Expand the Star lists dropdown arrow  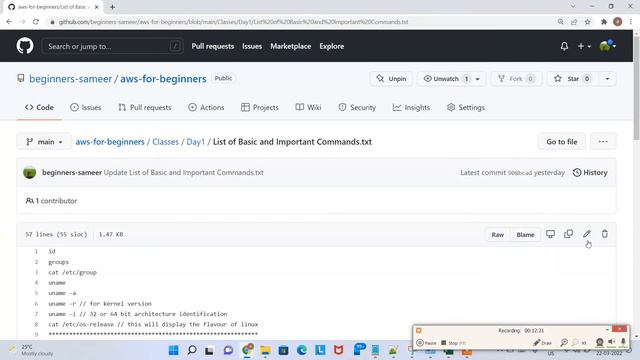[x=607, y=79]
